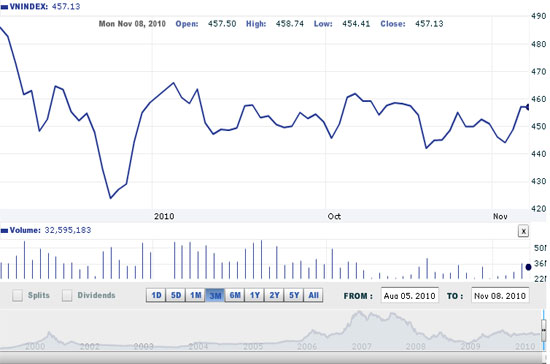Click the current-price dot on chart line
Screen dimensions: 550x364
click(528, 107)
